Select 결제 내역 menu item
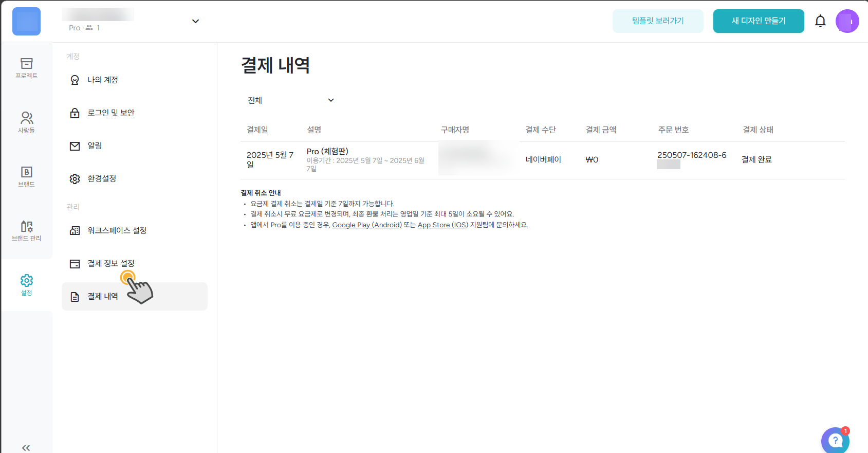 135,296
